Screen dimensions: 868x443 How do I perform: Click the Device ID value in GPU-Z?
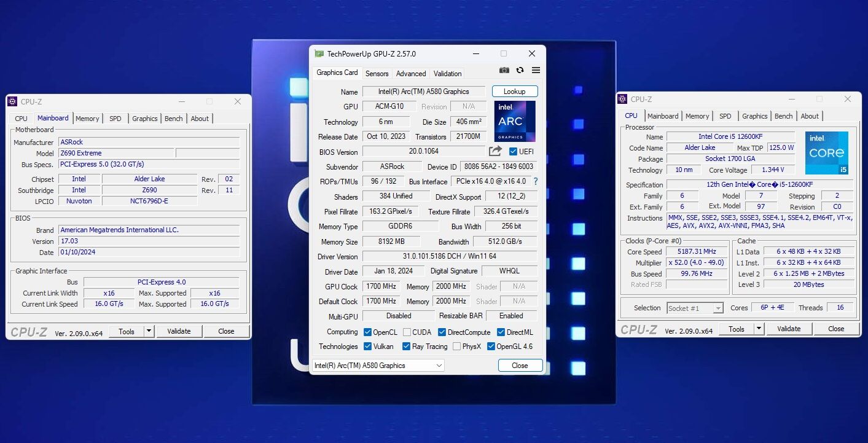(x=499, y=167)
